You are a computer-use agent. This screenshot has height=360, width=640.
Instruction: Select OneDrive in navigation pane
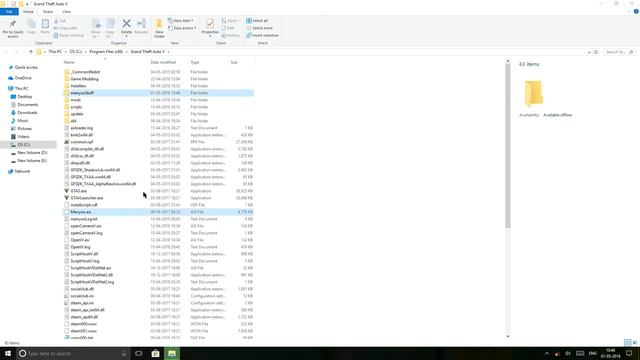click(x=23, y=78)
